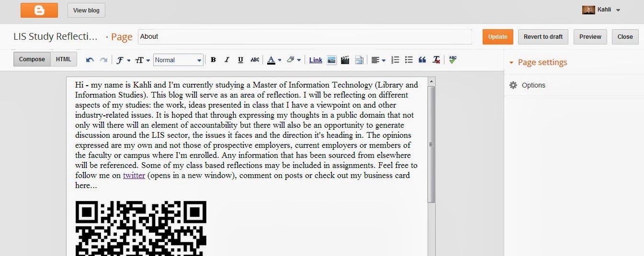Open the twitter link in the text
This screenshot has height=256, width=644.
coord(134,175)
